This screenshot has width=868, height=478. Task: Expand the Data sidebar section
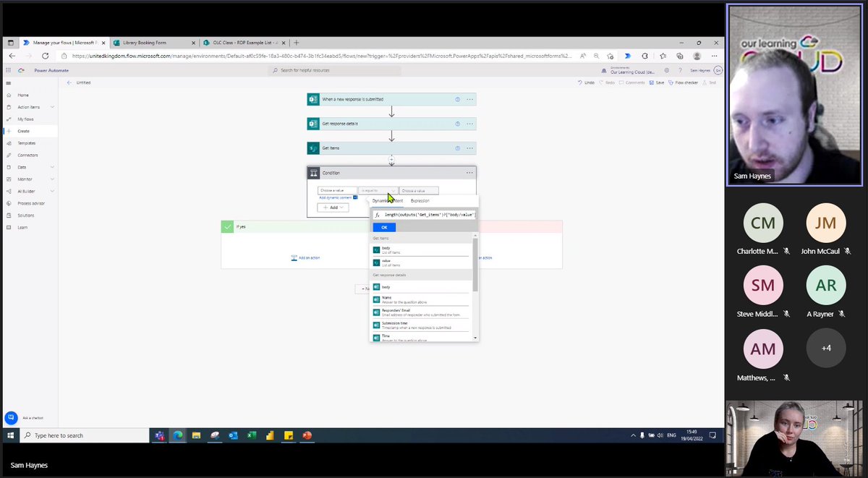coord(53,167)
